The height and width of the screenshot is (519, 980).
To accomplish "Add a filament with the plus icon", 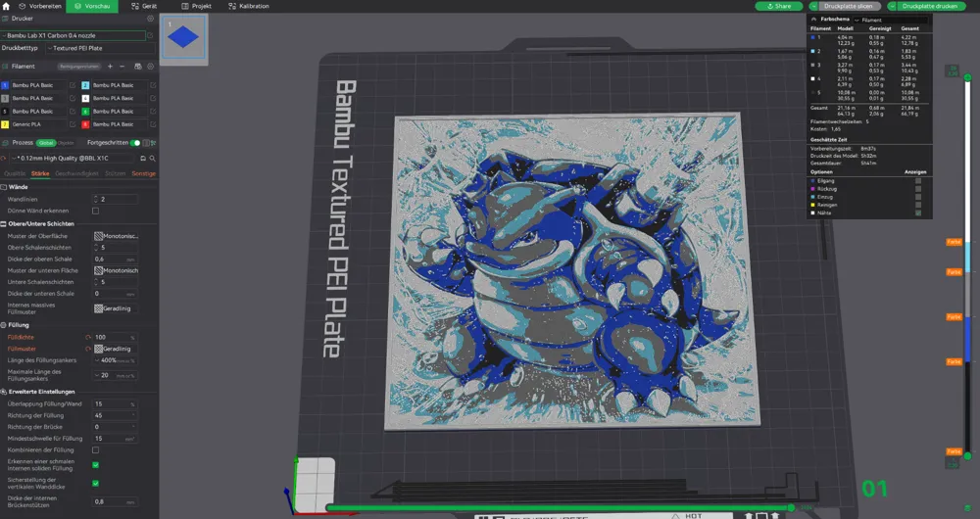I will point(110,67).
